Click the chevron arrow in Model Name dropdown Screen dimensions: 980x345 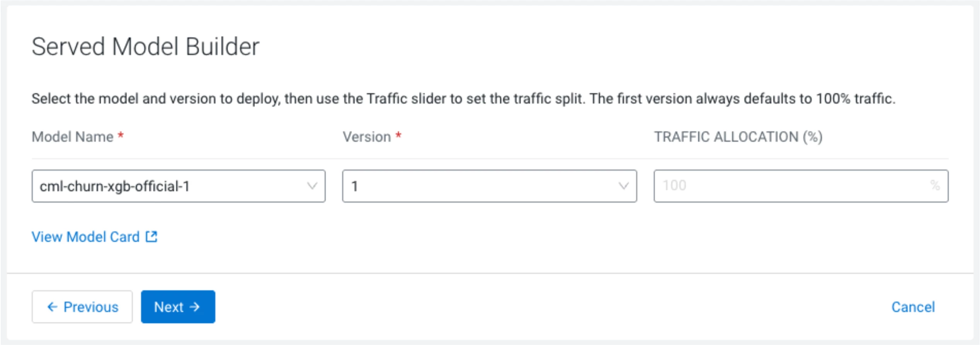tap(312, 186)
